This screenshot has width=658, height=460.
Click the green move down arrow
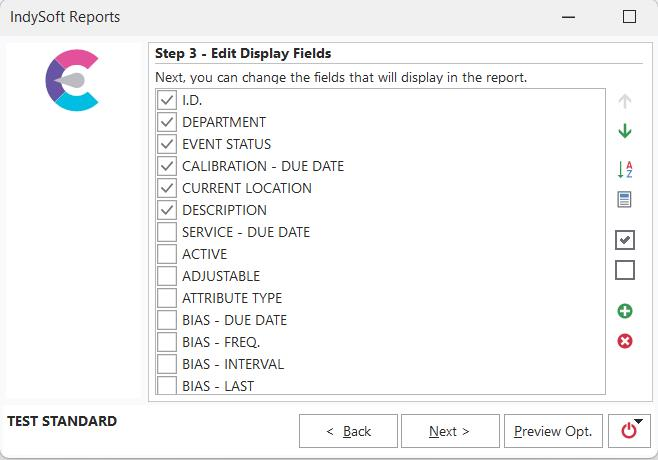625,132
